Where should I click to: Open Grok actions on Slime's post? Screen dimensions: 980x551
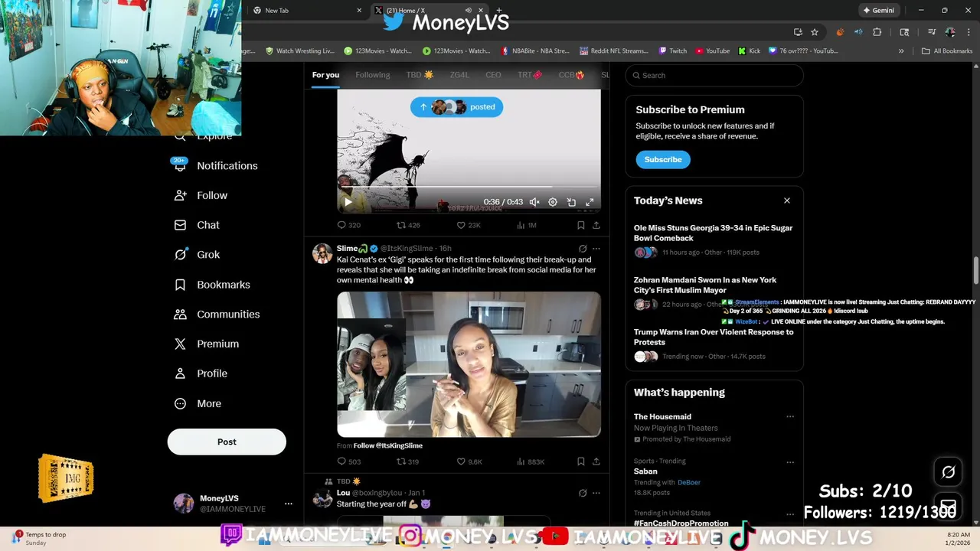[x=583, y=249]
